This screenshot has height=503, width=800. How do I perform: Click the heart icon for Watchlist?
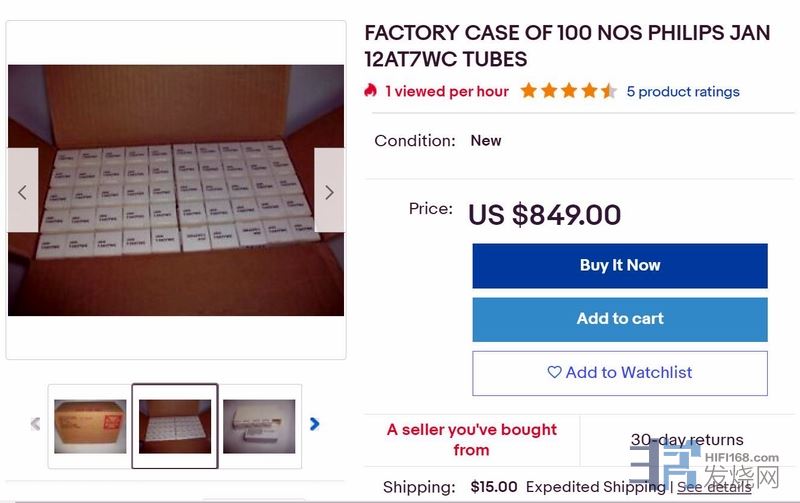554,372
